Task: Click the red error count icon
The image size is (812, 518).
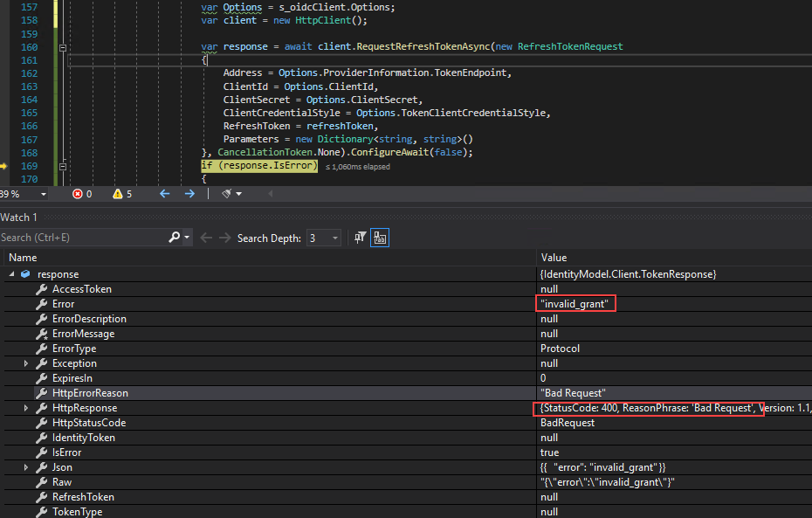Action: (77, 194)
